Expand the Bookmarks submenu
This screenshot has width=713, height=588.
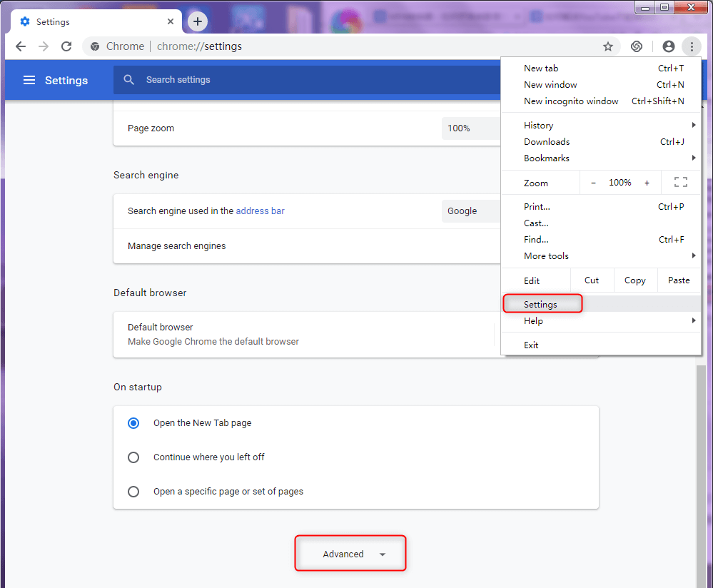[601, 158]
